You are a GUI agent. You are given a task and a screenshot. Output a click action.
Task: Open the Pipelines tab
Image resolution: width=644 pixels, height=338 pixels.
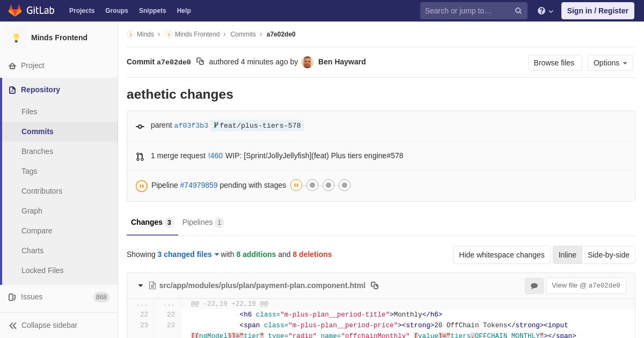203,222
